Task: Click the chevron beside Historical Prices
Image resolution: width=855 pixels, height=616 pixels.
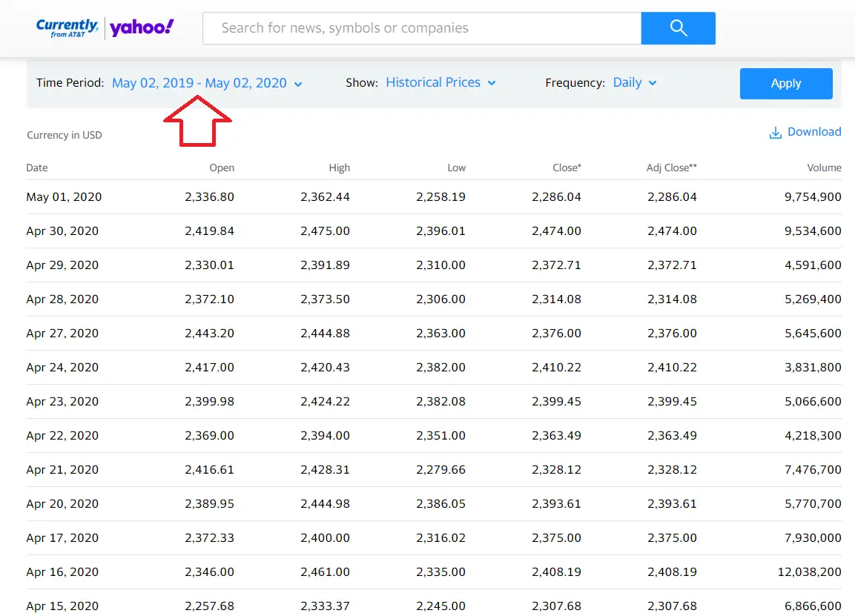Action: pos(492,83)
